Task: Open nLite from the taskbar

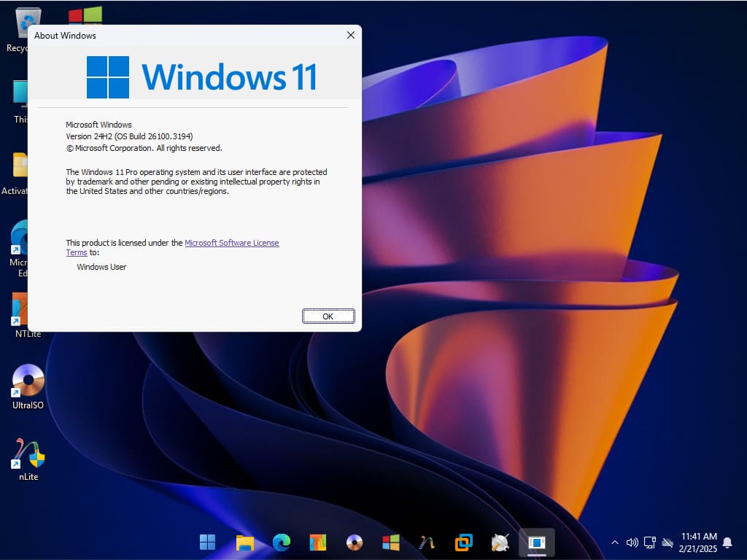Action: pos(427,542)
